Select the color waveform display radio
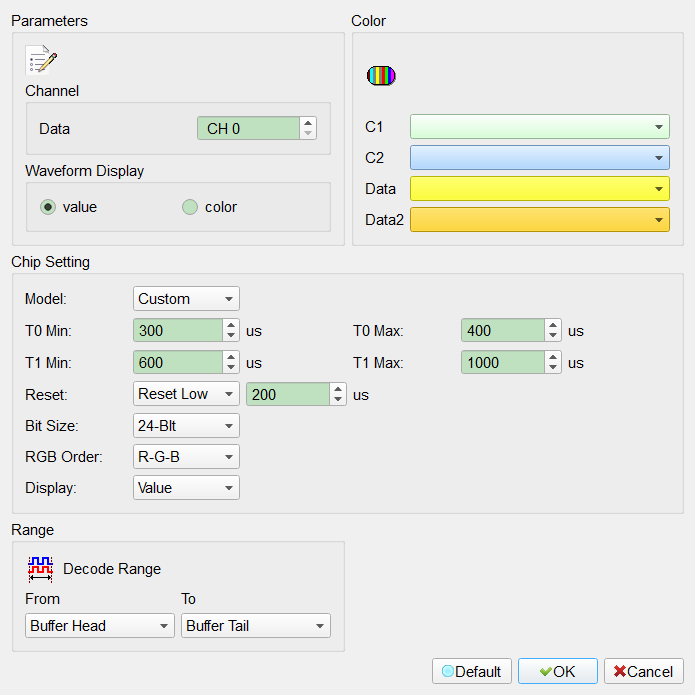Image resolution: width=695 pixels, height=695 pixels. coord(190,207)
